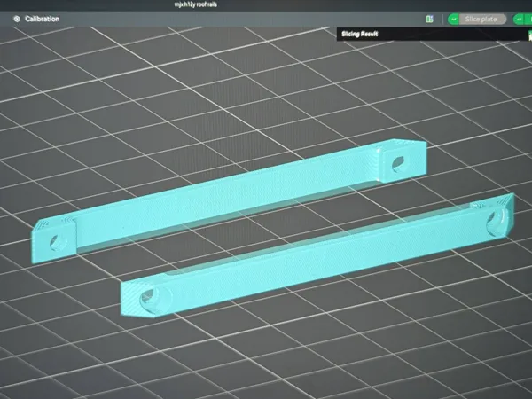
Task: Open the Slice plate dropdown arrow
Action: tap(454, 20)
